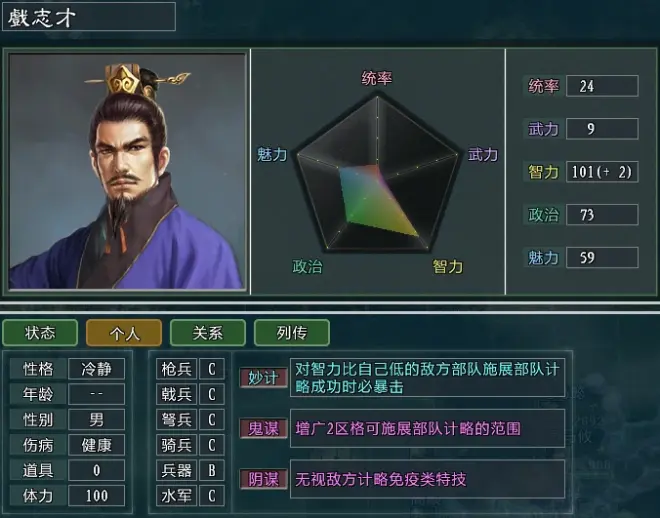Click the 智力 value 101(+2) box
The height and width of the screenshot is (518, 660).
602,172
